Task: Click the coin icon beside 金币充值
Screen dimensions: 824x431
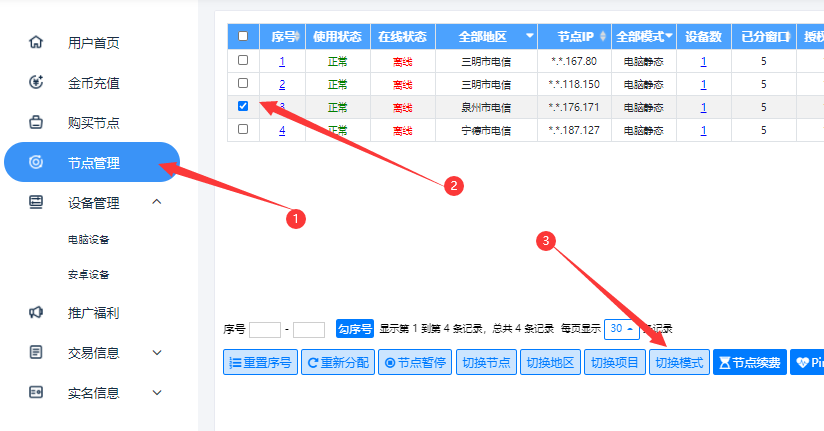Action: pos(36,82)
